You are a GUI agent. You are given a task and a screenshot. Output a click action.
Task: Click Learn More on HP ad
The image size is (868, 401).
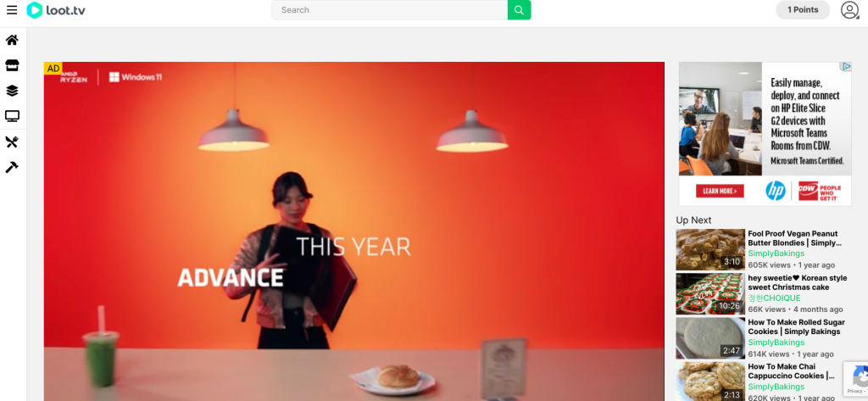[720, 191]
